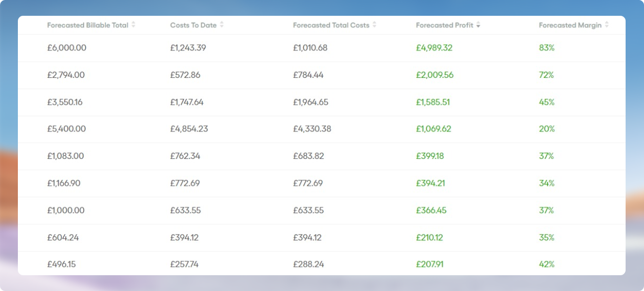
Task: Select the 20% margin cell
Action: coord(547,129)
